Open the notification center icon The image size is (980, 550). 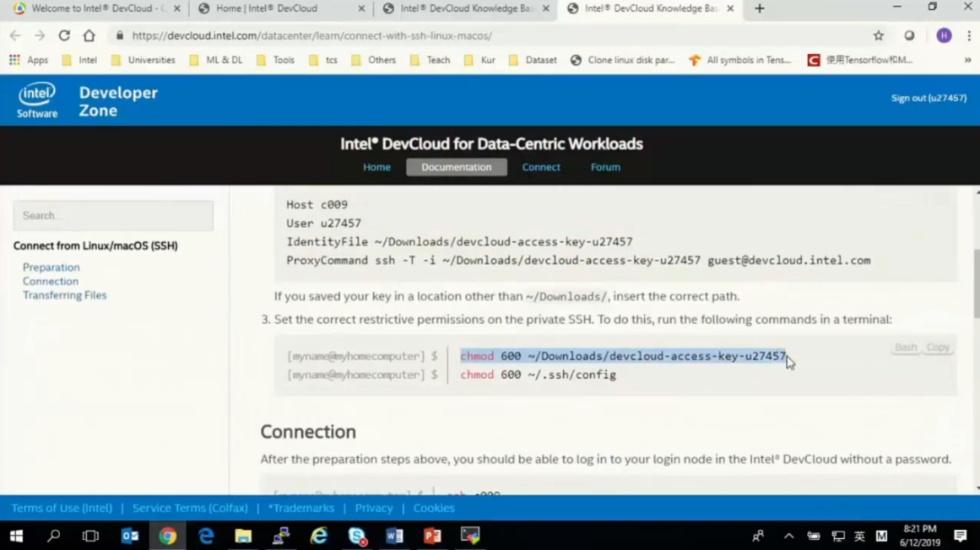961,536
